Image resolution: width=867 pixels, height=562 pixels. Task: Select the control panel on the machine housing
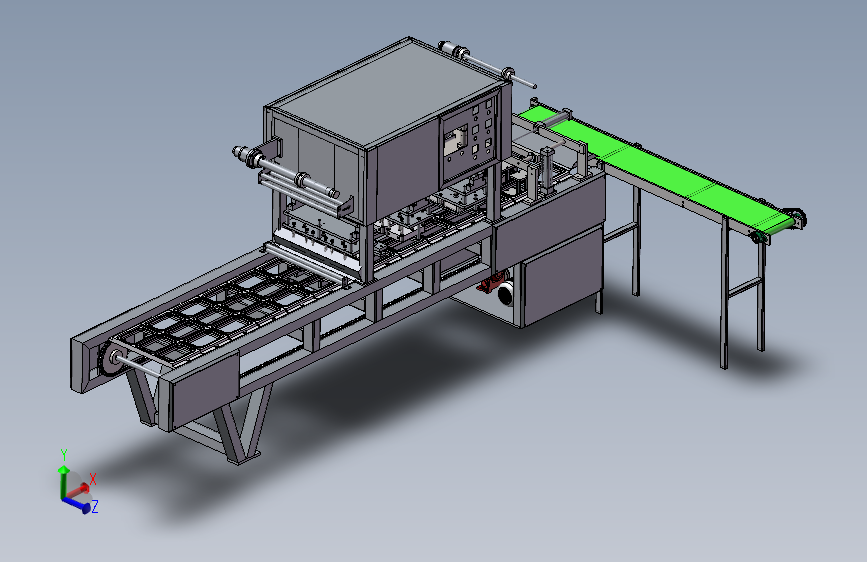[x=468, y=140]
